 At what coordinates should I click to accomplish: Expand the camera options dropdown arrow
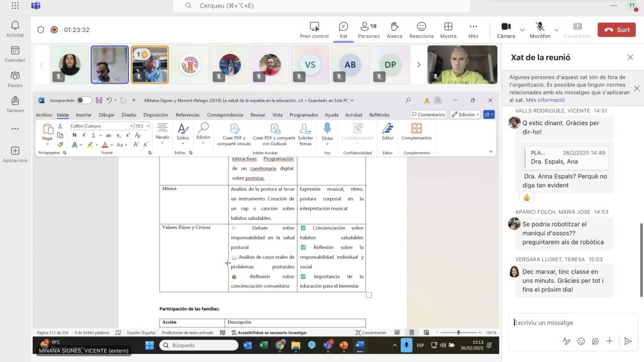522,30
